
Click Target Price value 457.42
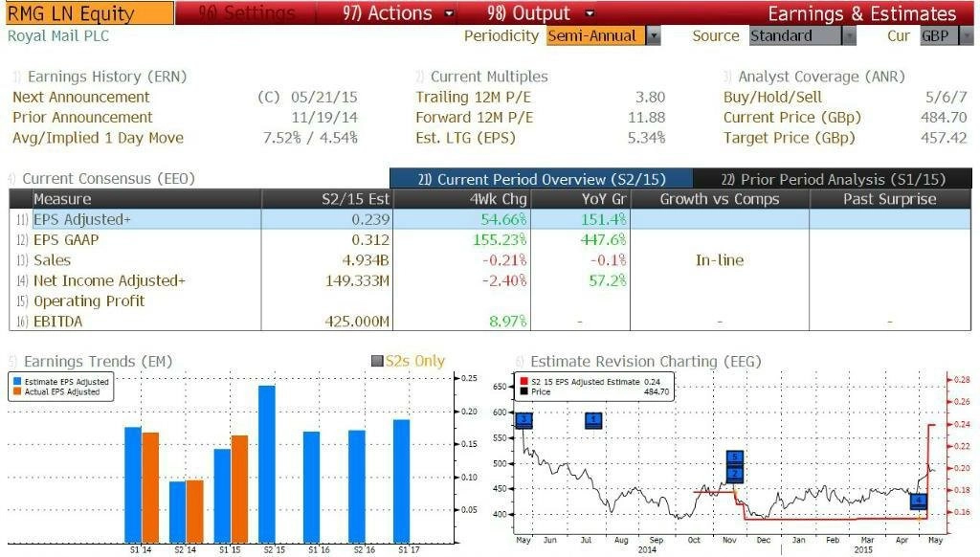coord(944,138)
